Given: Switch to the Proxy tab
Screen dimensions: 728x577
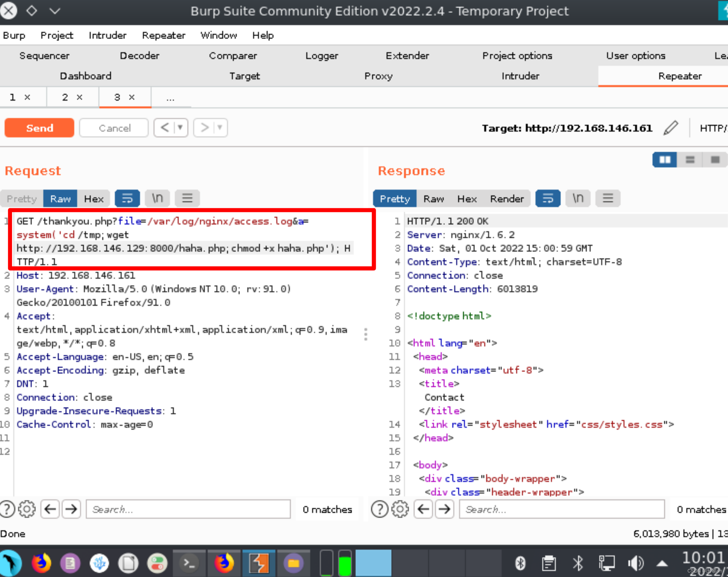Looking at the screenshot, I should pos(378,76).
